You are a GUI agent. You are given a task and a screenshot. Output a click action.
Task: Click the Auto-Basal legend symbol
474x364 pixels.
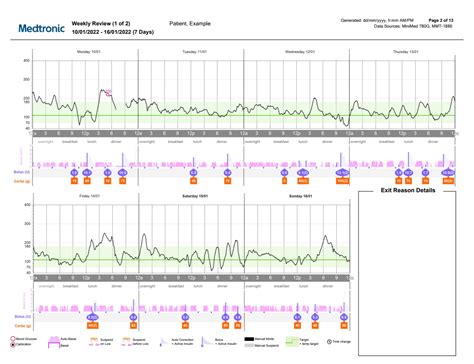click(54, 339)
